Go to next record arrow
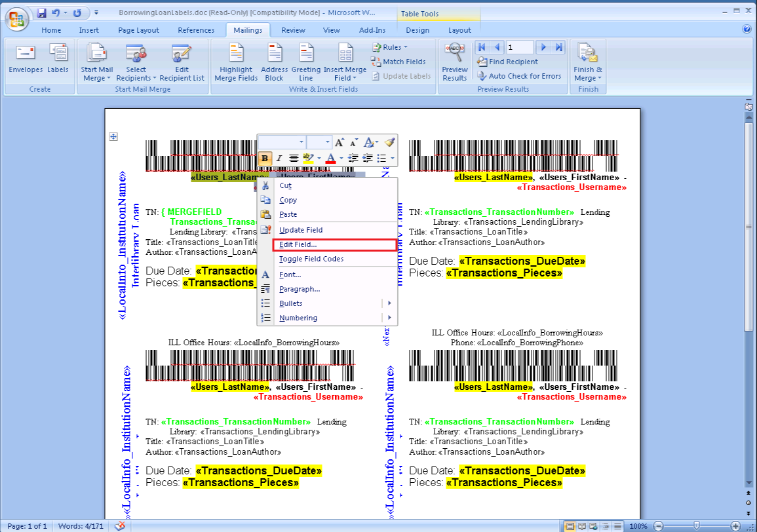 coord(543,47)
